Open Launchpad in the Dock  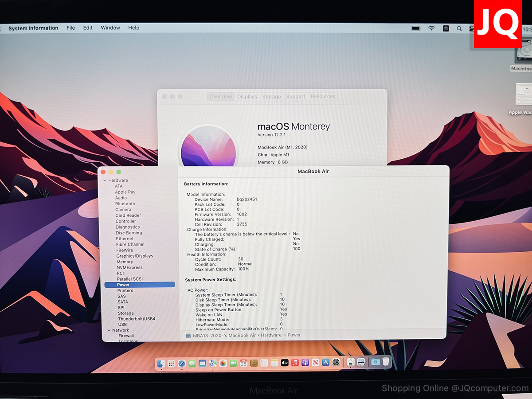click(172, 363)
